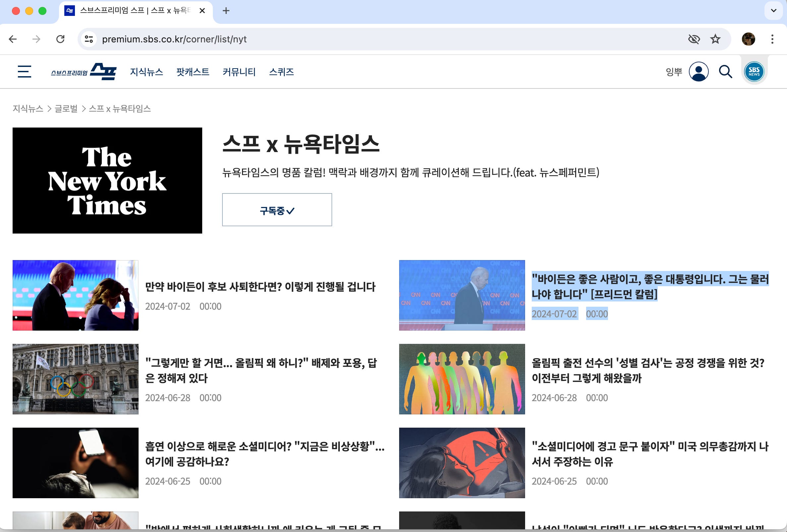Open Chrome profile picture

click(748, 39)
